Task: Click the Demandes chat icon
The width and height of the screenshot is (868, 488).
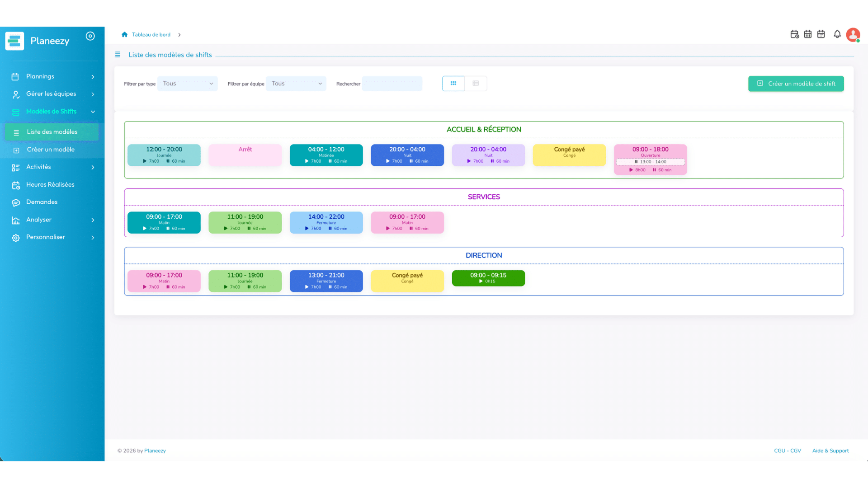Action: pyautogui.click(x=16, y=202)
